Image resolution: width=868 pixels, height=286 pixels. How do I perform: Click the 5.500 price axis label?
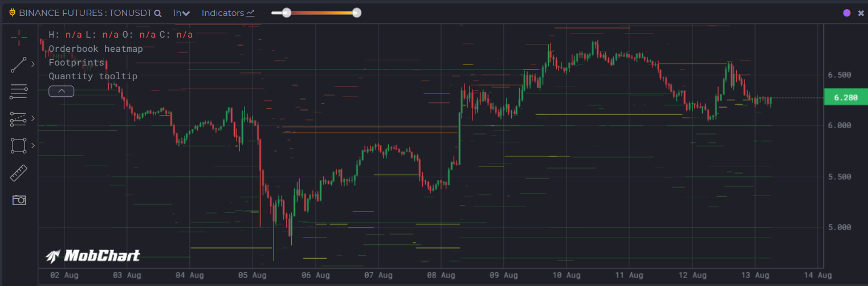[x=840, y=177]
